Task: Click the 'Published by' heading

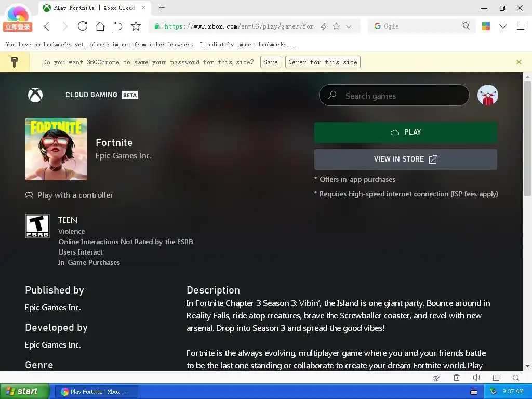Action: pyautogui.click(x=54, y=290)
